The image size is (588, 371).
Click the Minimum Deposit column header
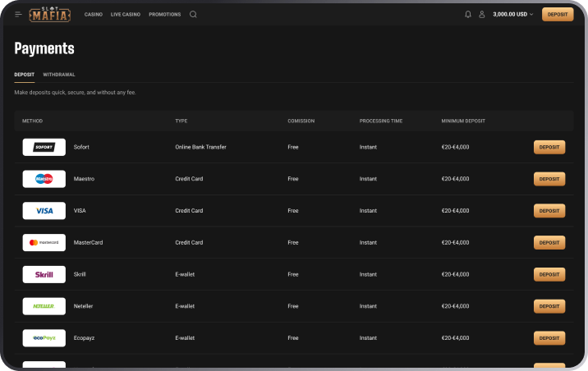tap(463, 121)
